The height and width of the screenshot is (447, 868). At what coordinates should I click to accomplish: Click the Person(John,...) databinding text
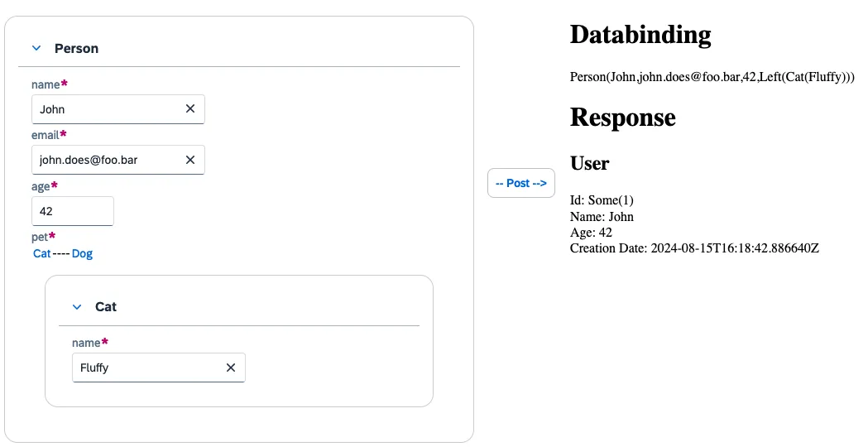pos(712,77)
